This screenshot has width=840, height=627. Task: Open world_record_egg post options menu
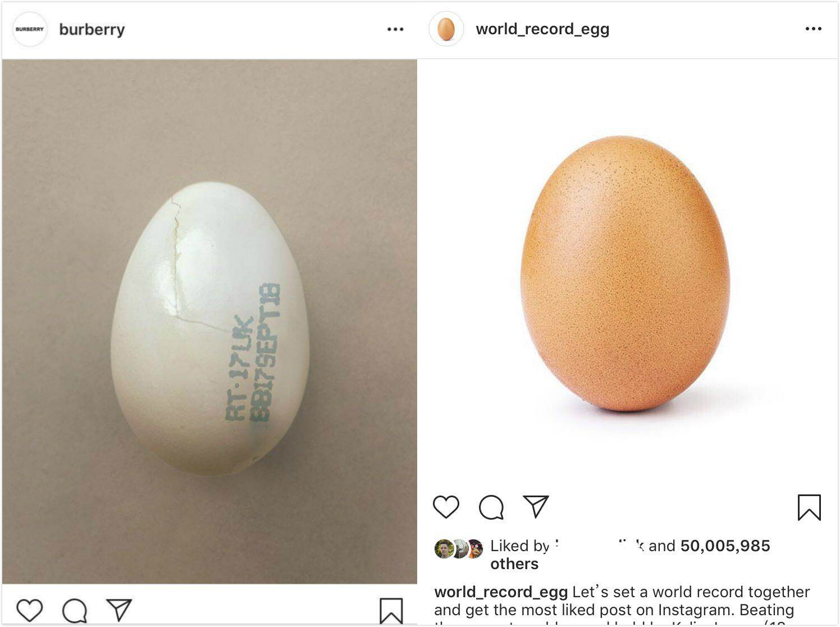(813, 29)
